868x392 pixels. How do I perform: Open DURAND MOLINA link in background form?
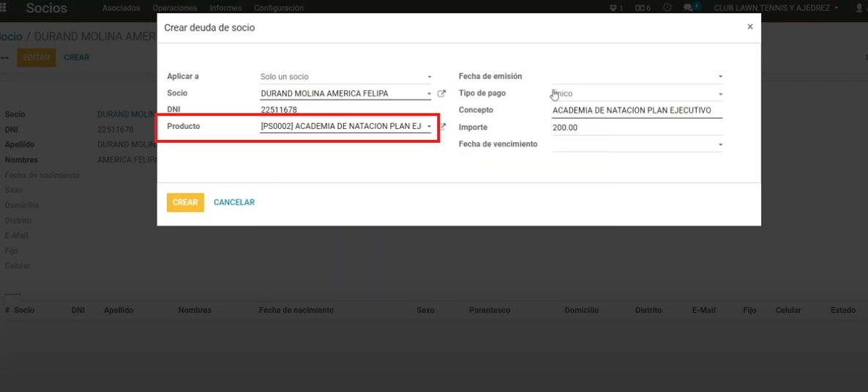[x=127, y=114]
